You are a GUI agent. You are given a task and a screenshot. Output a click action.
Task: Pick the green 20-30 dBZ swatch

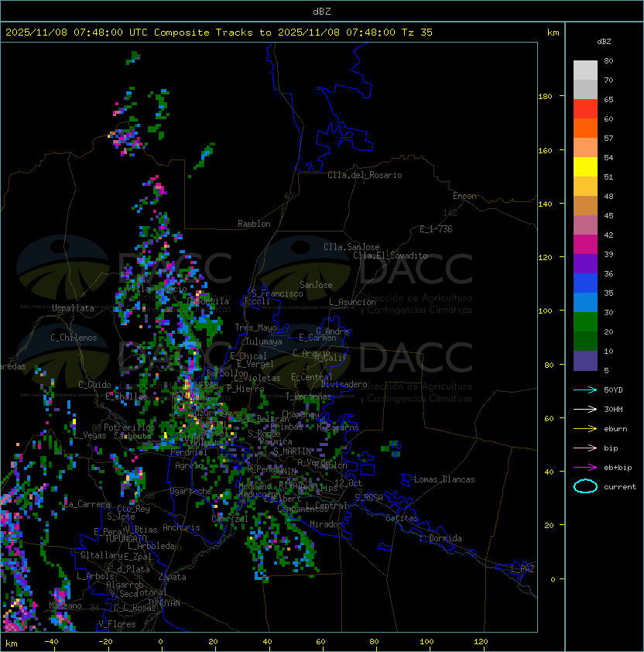585,322
